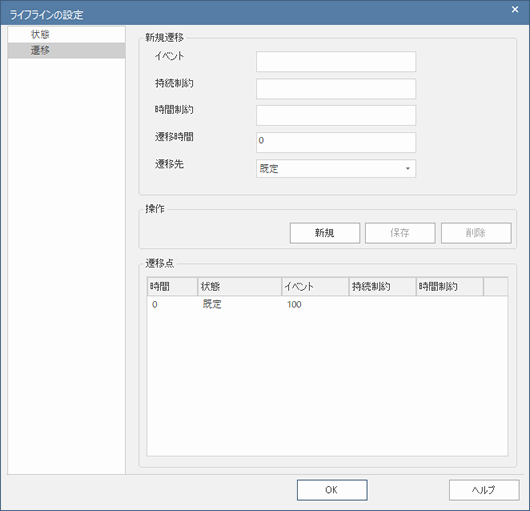Click the 時間制約 column header
The width and height of the screenshot is (530, 511).
click(450, 287)
